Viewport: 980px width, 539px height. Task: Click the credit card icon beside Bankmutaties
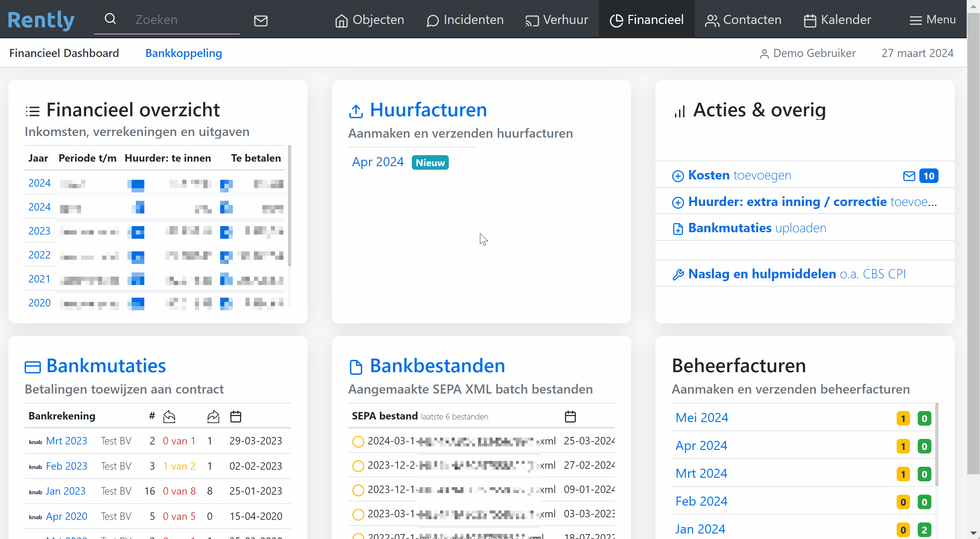pyautogui.click(x=33, y=367)
